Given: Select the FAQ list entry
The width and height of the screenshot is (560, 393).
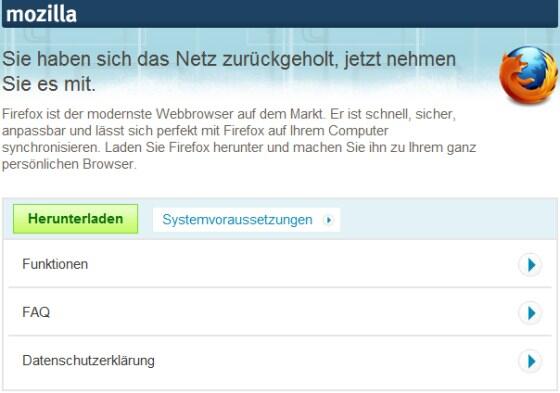Looking at the screenshot, I should [x=280, y=312].
